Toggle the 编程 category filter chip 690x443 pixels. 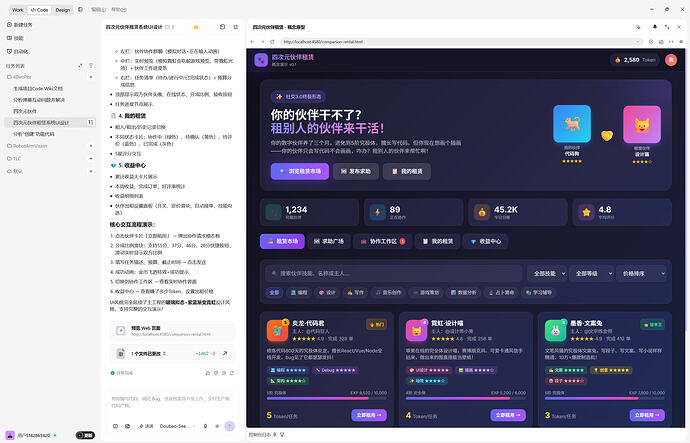(x=299, y=292)
